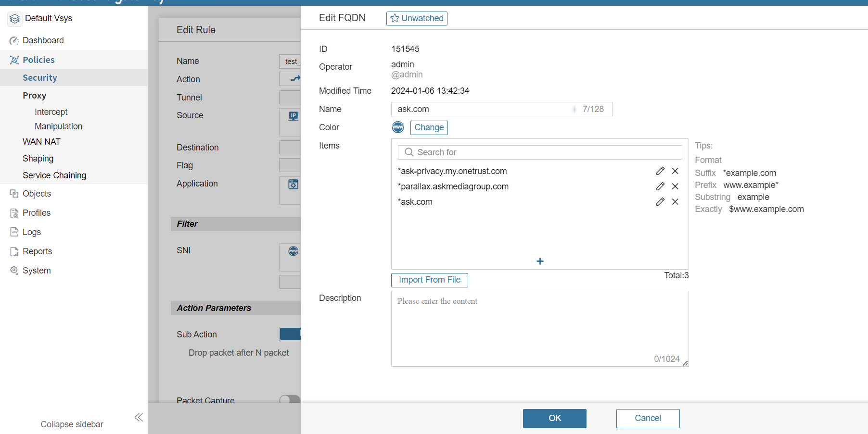The width and height of the screenshot is (868, 434).
Task: Expand the System menu in sidebar
Action: [x=36, y=271]
